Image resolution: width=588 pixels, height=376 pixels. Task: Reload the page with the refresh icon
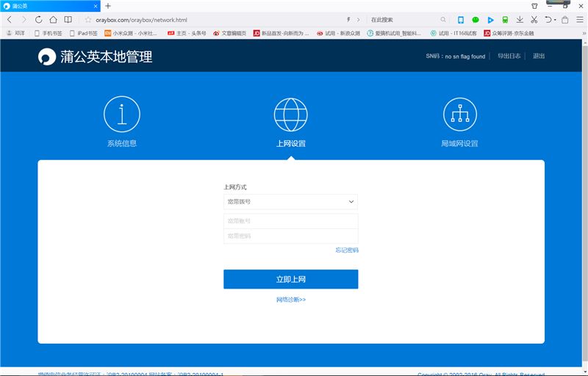click(39, 20)
